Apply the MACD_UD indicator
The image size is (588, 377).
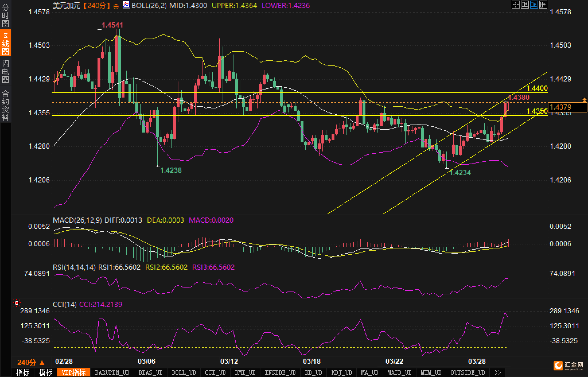(x=399, y=372)
